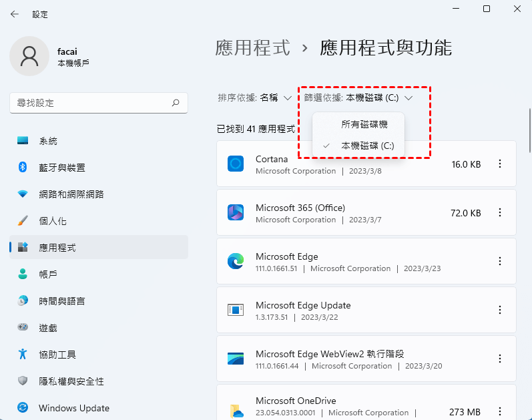532x420 pixels.
Task: Go to 個人化 settings page
Action: tap(53, 221)
